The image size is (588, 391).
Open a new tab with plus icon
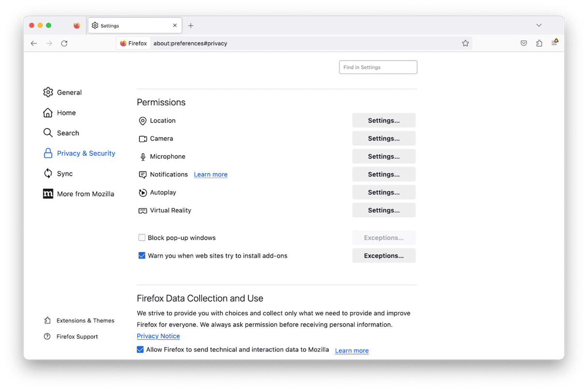coord(191,26)
